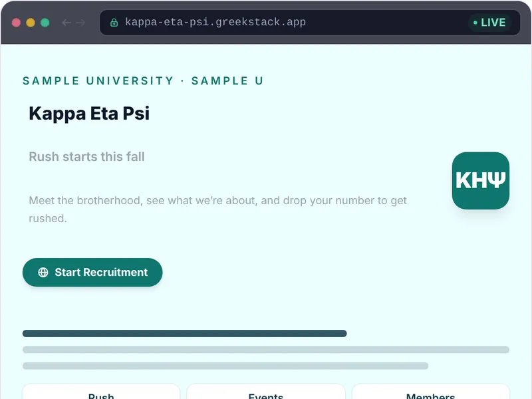Click the KHΨ chapter logo badge

coord(480,180)
